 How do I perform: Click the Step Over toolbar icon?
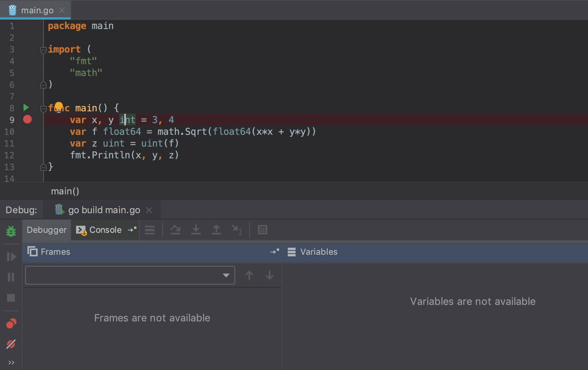click(x=176, y=230)
